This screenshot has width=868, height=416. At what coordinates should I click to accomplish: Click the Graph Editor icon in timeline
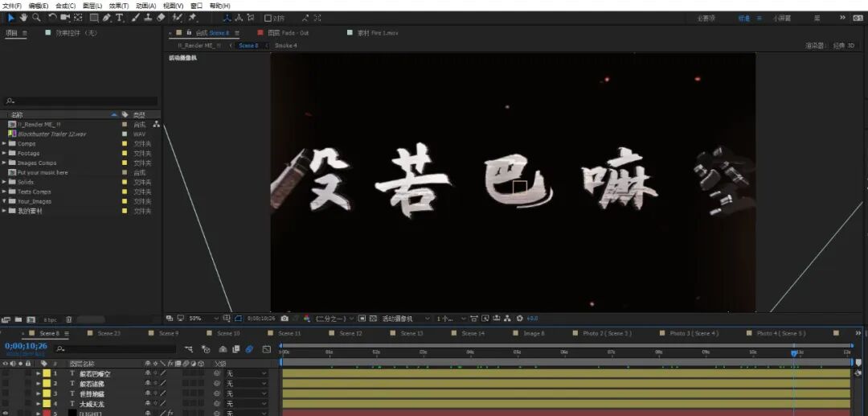point(266,349)
